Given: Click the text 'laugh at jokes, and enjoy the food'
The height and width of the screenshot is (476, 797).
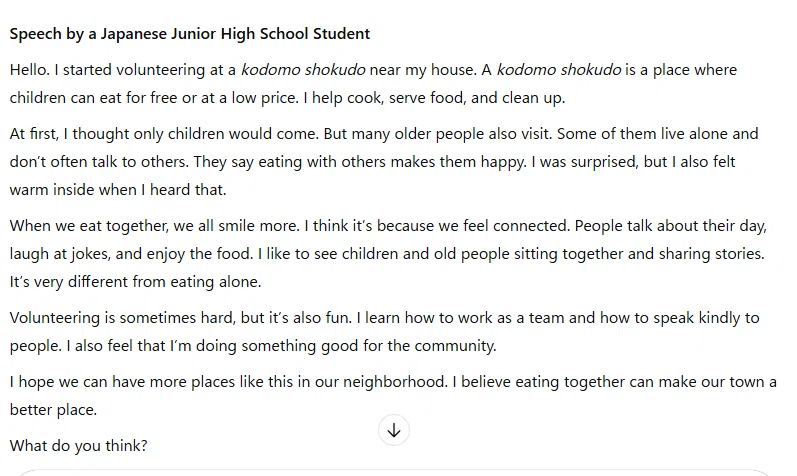Looking at the screenshot, I should [131, 254].
